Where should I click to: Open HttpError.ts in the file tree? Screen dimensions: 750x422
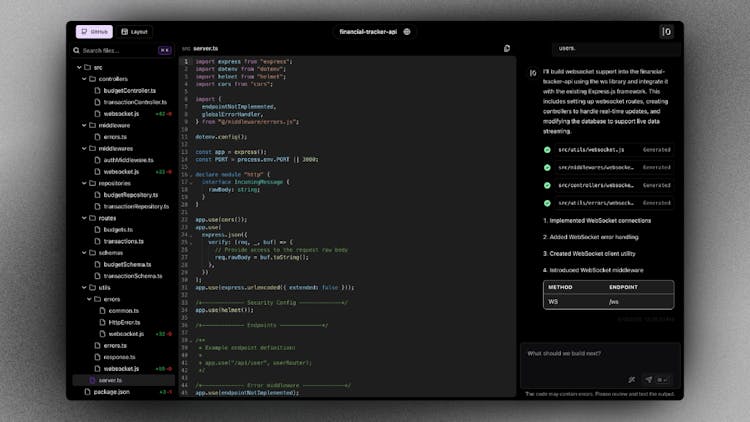pos(124,322)
